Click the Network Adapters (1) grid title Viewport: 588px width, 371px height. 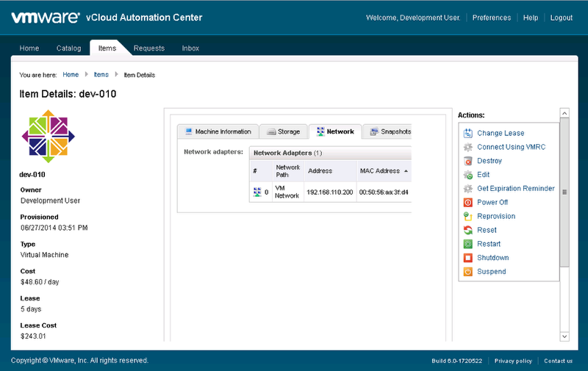(287, 153)
